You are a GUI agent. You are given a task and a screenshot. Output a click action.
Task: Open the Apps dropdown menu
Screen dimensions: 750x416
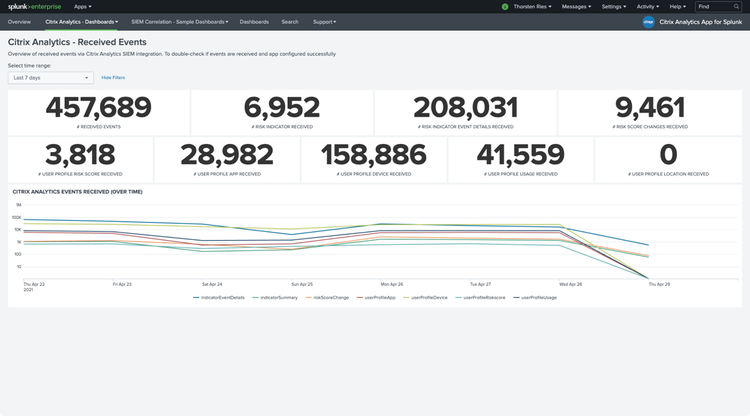coord(83,7)
